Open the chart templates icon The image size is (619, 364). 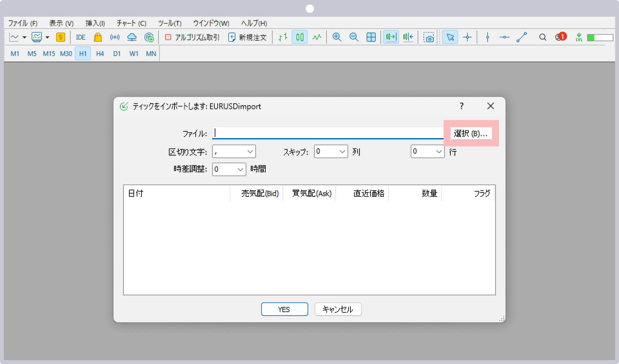click(x=37, y=37)
